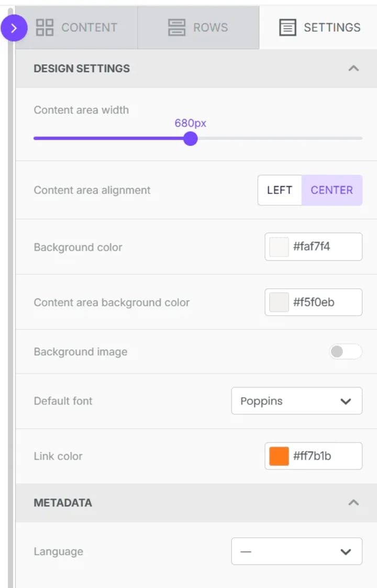The image size is (377, 588).
Task: Set content area alignment to Left
Action: point(280,190)
